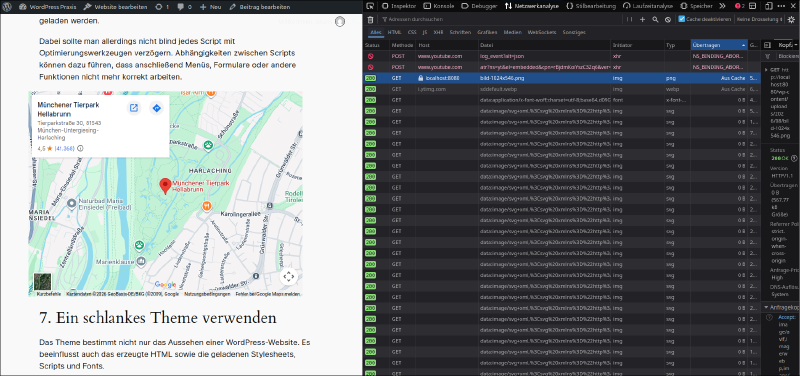Collapse the request details pane icon
This screenshot has height=376, width=800.
pyautogui.click(x=767, y=45)
